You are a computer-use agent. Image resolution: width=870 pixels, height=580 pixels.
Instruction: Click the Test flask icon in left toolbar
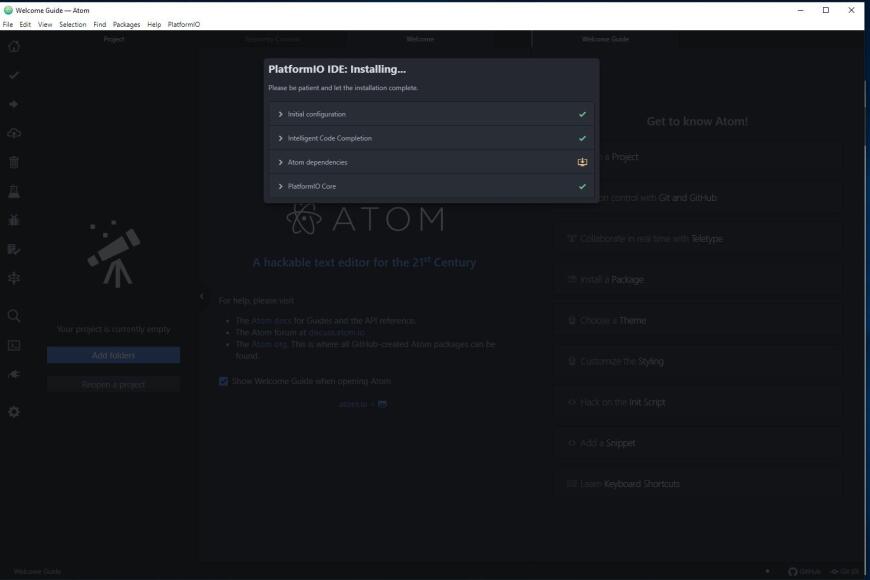click(14, 191)
